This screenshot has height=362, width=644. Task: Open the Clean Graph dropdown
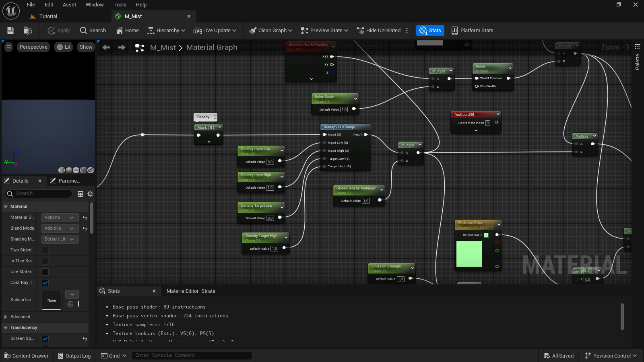[270, 31]
